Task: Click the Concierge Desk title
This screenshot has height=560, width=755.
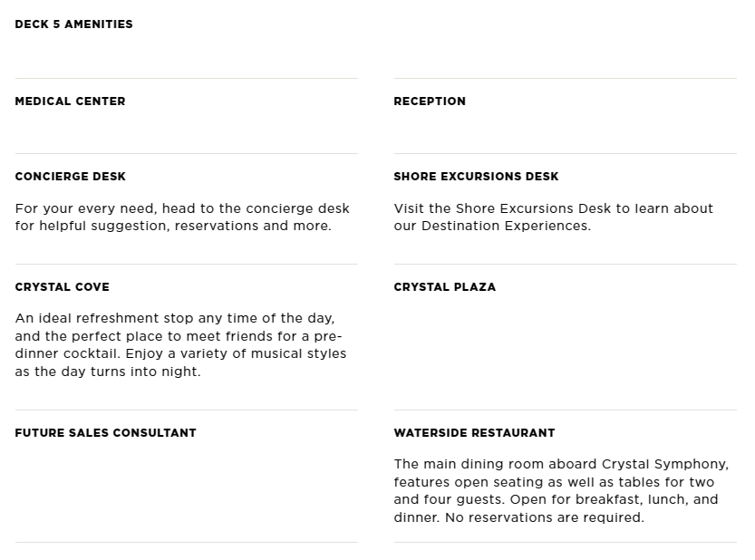Action: [71, 176]
